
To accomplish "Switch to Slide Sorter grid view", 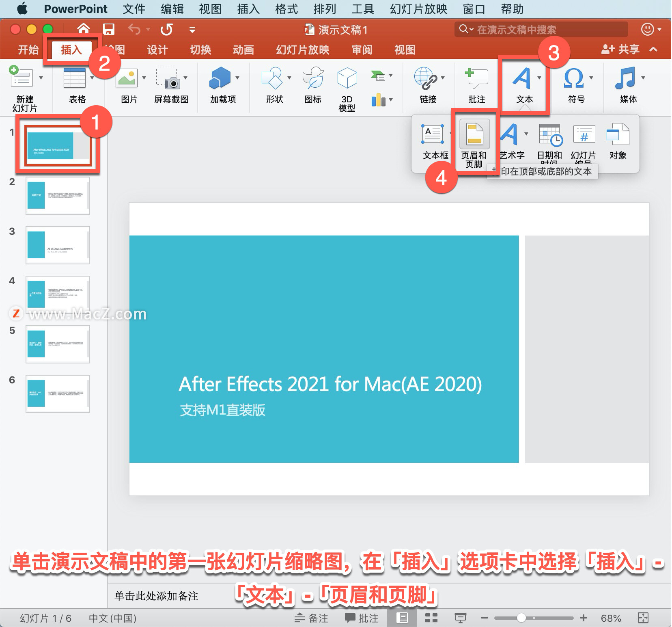I will click(x=431, y=618).
